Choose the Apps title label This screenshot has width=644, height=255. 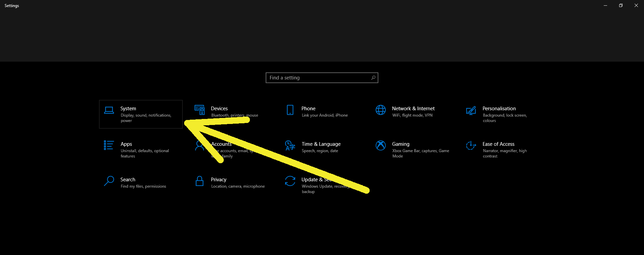126,144
